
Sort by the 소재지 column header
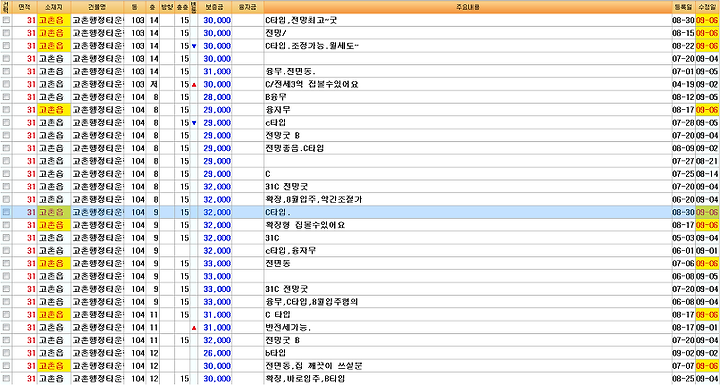tap(53, 7)
